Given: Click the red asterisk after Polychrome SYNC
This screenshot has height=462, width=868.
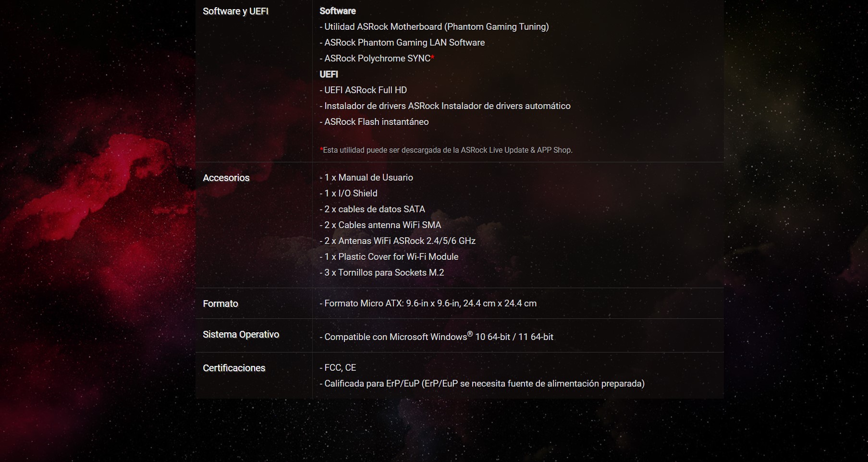Looking at the screenshot, I should [432, 57].
